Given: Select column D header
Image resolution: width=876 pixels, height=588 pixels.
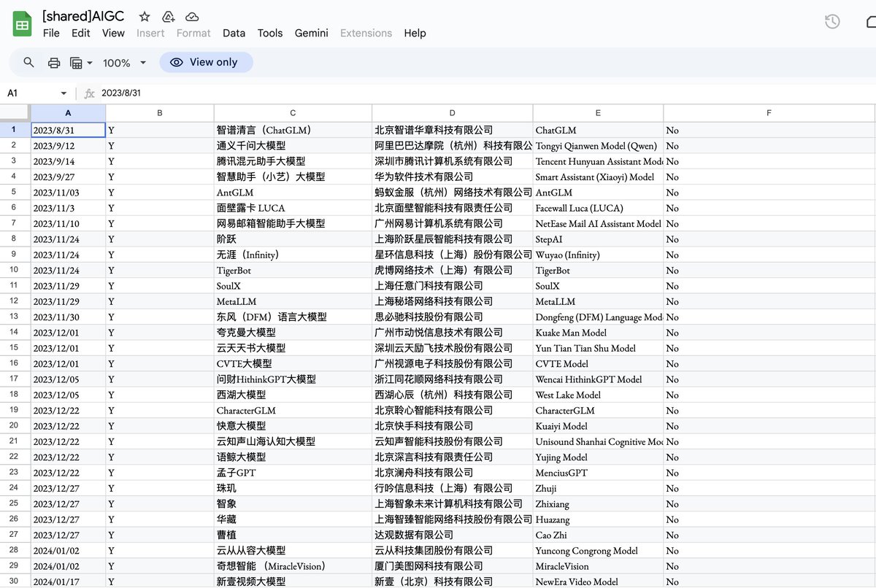Looking at the screenshot, I should [453, 113].
